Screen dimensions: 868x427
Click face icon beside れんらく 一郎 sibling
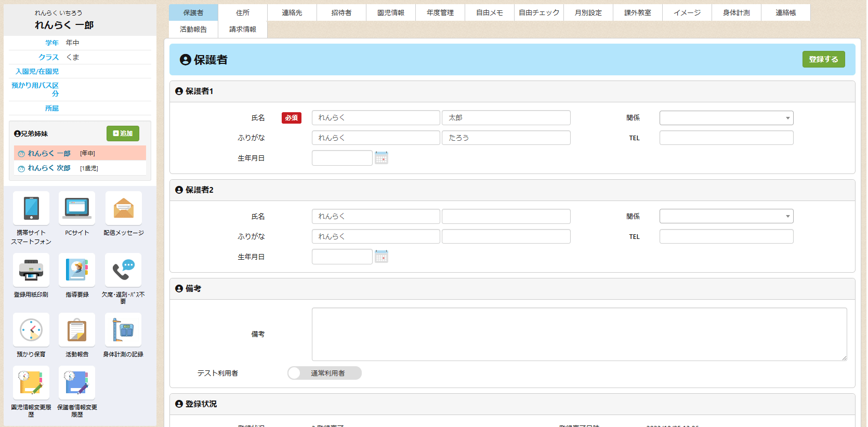pos(21,154)
